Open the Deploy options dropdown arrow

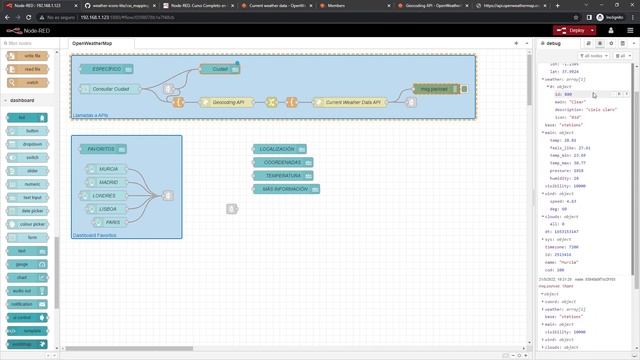[x=592, y=31]
